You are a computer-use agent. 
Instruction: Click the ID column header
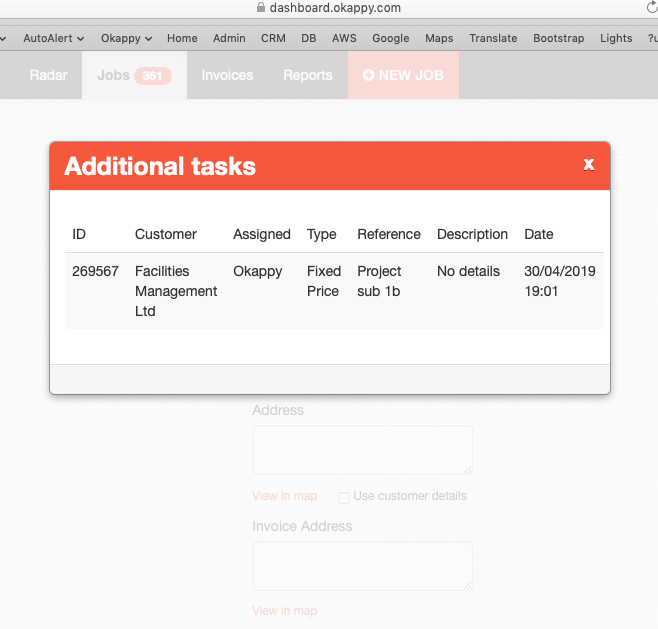click(79, 234)
